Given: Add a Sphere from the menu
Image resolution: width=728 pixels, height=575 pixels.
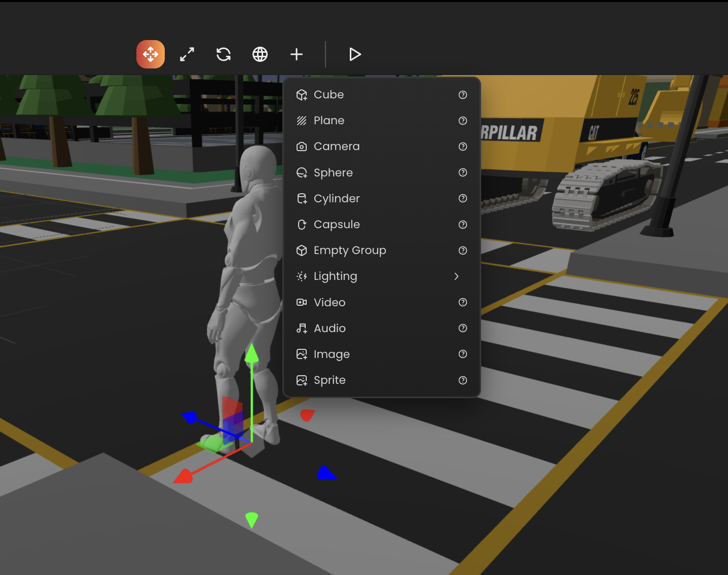Looking at the screenshot, I should tap(381, 172).
